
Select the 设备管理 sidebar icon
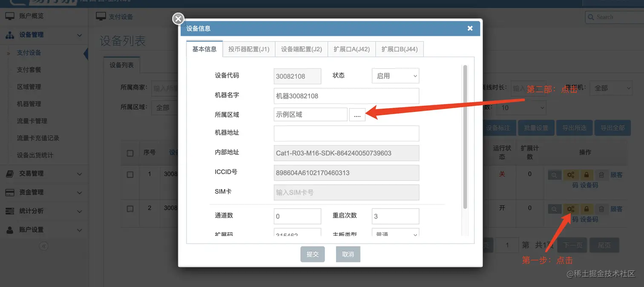pyautogui.click(x=10, y=34)
